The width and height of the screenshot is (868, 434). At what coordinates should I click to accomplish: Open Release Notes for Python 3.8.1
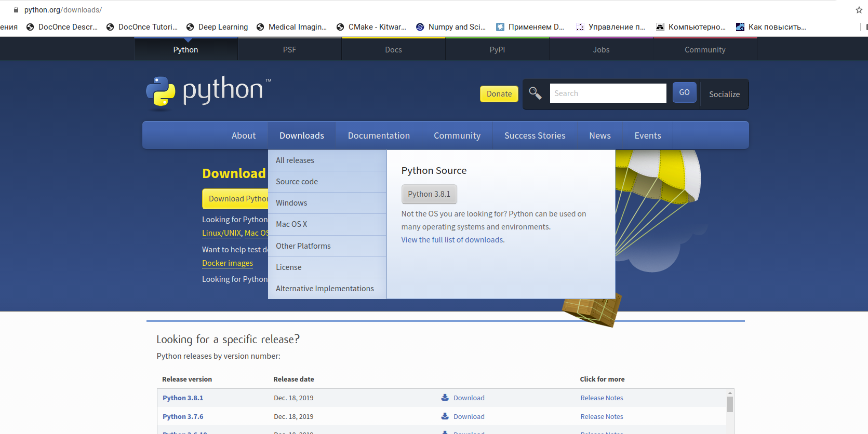(602, 398)
